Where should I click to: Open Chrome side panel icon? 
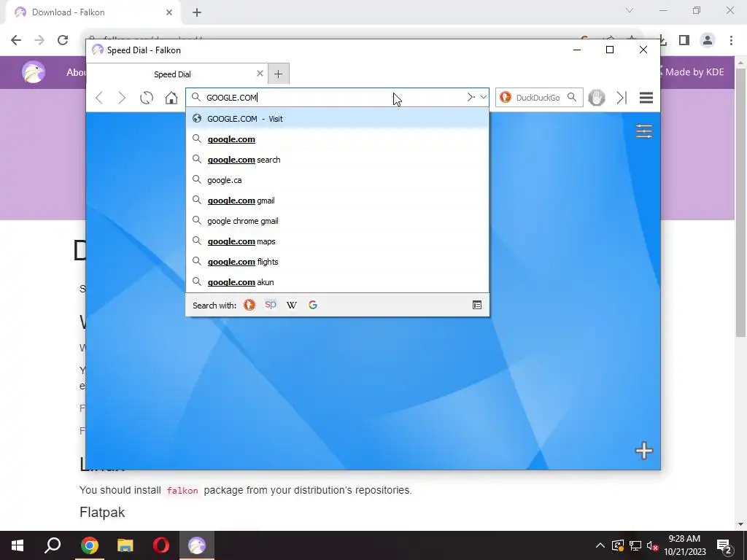coord(684,40)
